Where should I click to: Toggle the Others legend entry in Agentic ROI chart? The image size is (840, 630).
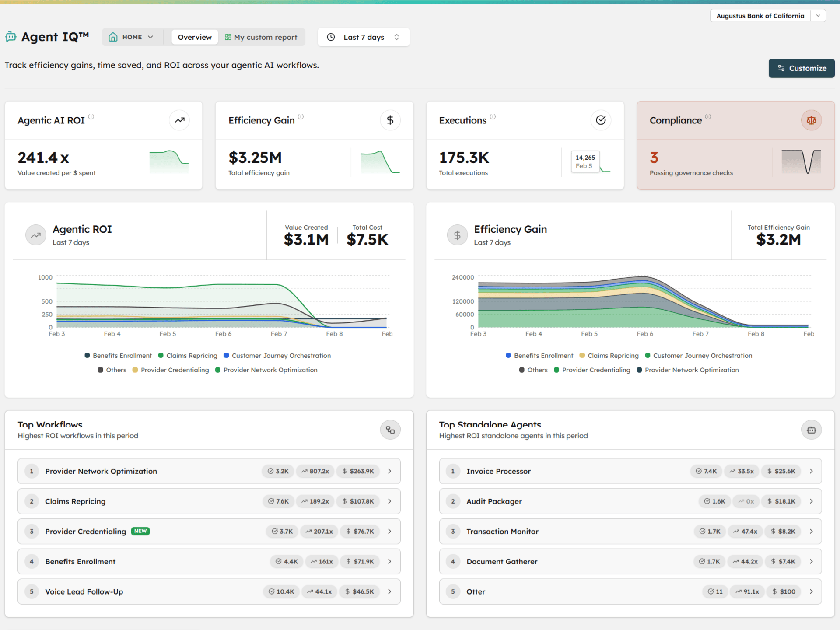coord(112,370)
